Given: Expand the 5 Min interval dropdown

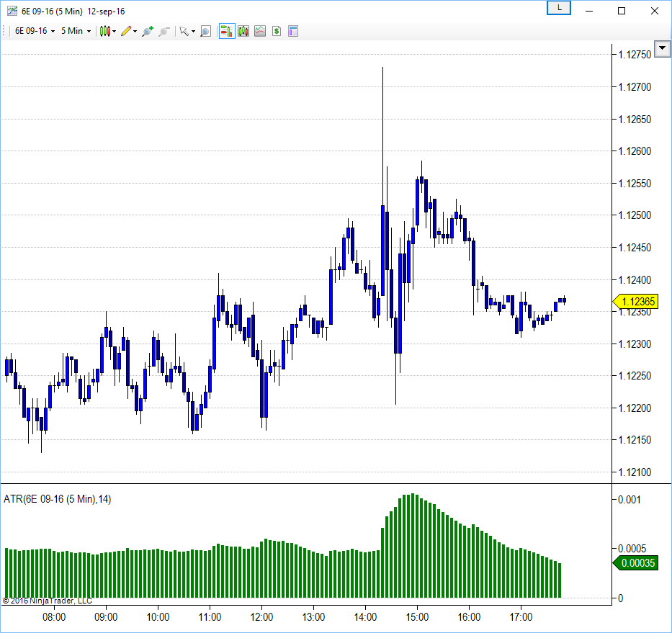Looking at the screenshot, I should tap(76, 31).
